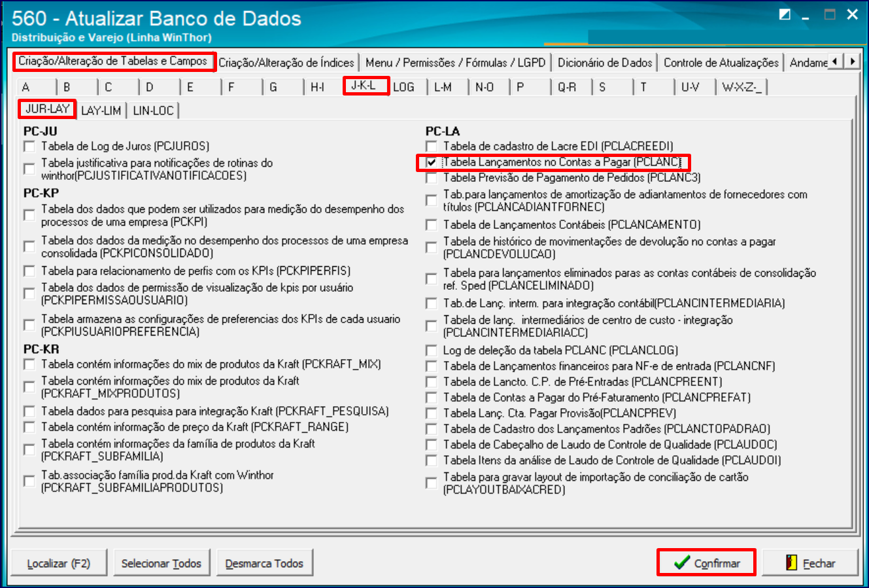
Task: Check the PCLAUDOC Cabeçalho de Laudo checkbox
Action: pos(432,445)
